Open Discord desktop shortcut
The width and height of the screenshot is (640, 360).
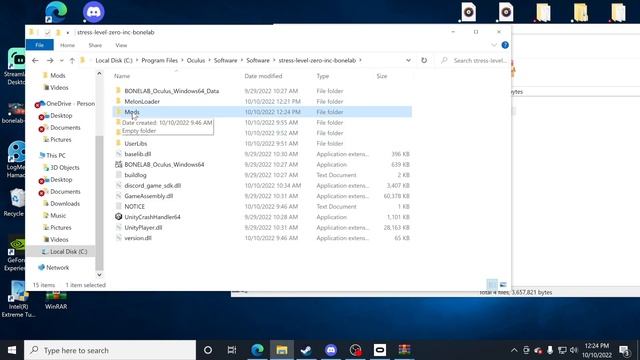tap(93, 12)
